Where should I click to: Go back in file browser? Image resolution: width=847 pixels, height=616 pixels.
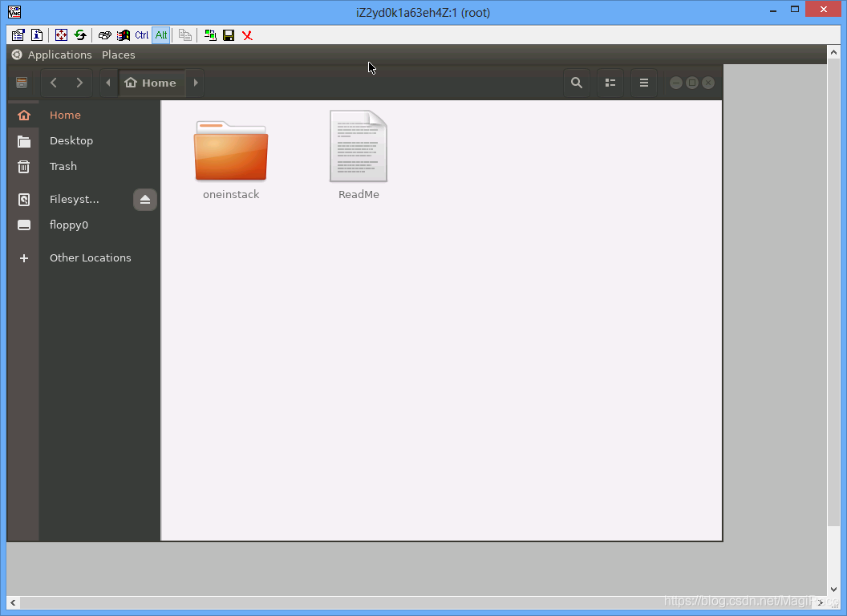click(x=54, y=83)
